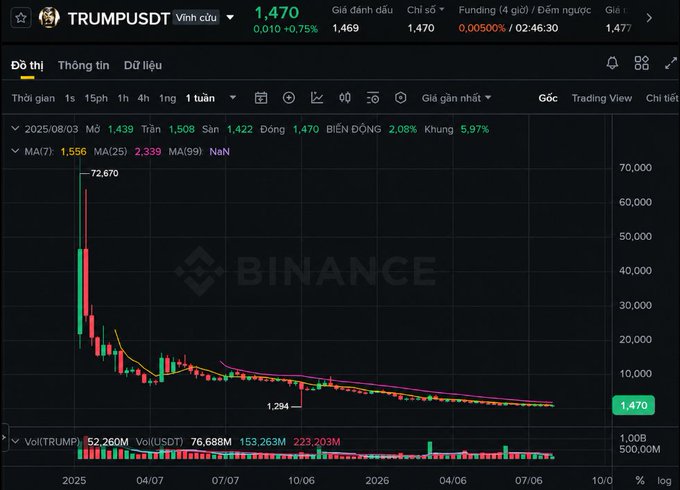Switch to the 'Thông tin' tab
The image size is (680, 490).
coord(84,65)
